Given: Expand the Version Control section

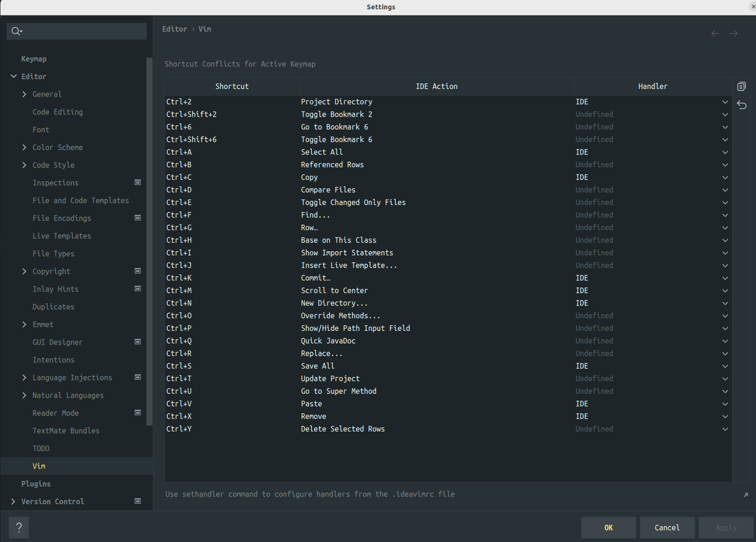Looking at the screenshot, I should (x=13, y=501).
